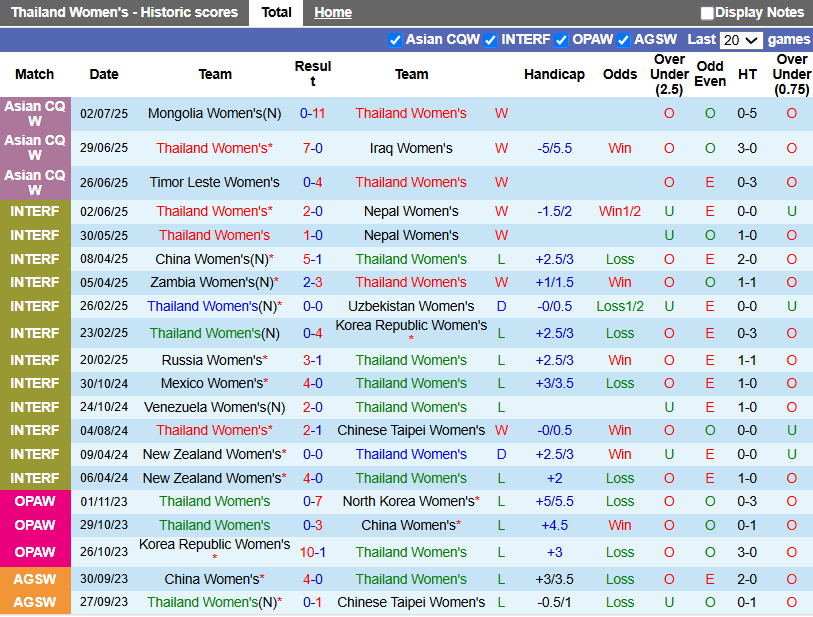Click the 10-1 result score

tap(313, 553)
